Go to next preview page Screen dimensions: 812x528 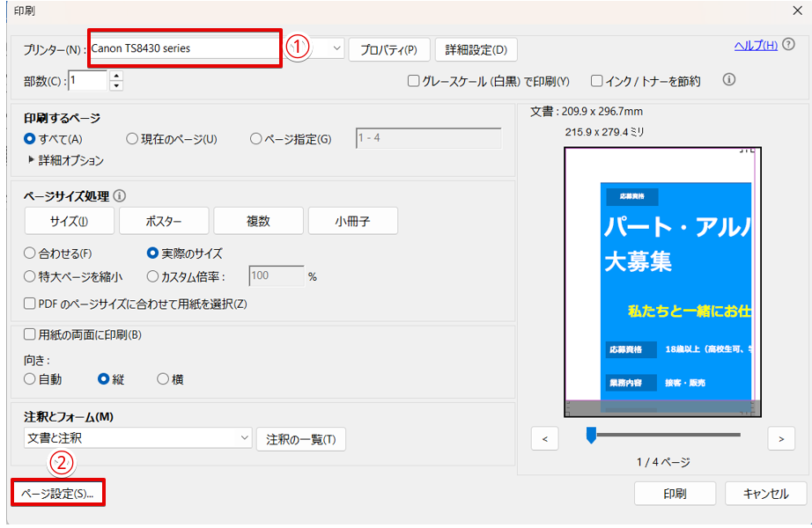click(x=781, y=439)
